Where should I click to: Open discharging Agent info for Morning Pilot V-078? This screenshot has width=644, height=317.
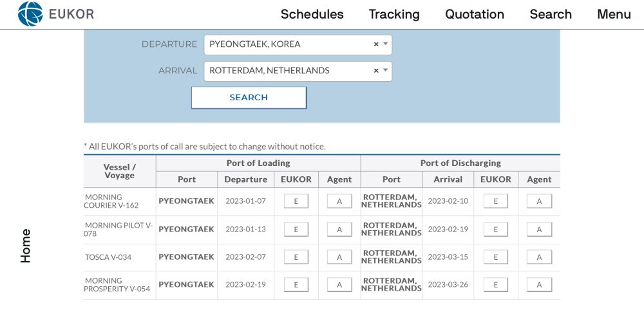coord(539,230)
